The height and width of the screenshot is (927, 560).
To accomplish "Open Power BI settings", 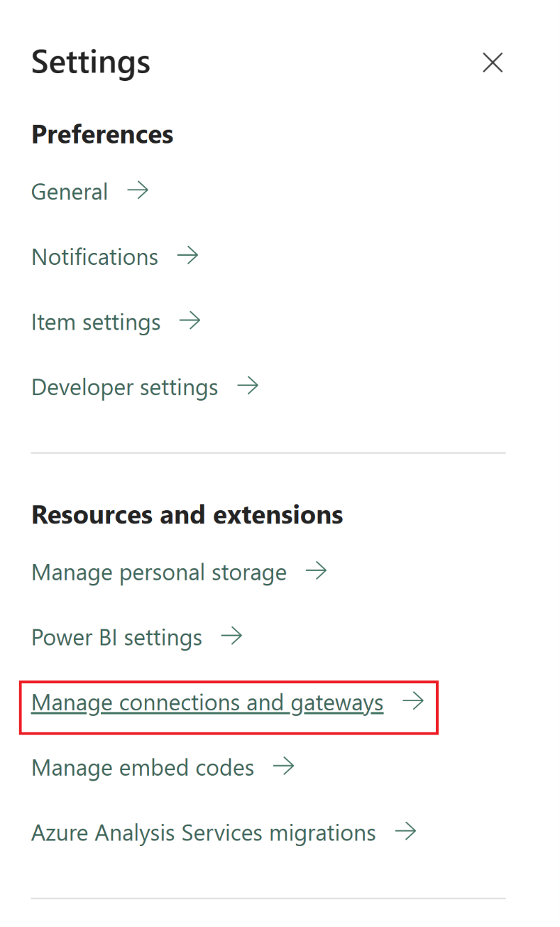I will 116,636.
